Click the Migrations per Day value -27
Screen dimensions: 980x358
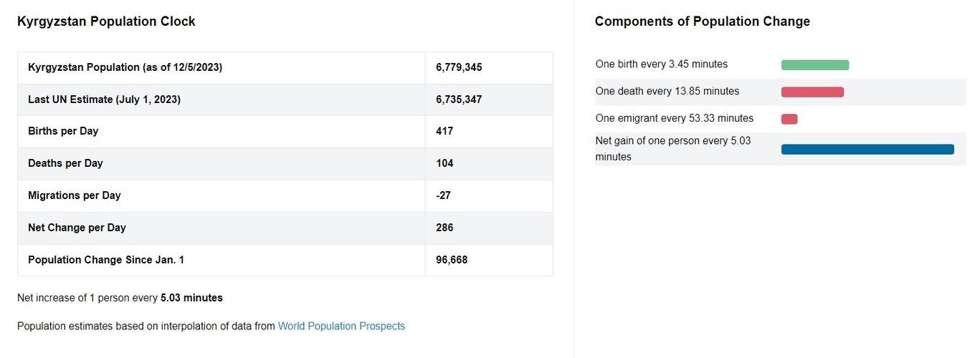coord(443,195)
